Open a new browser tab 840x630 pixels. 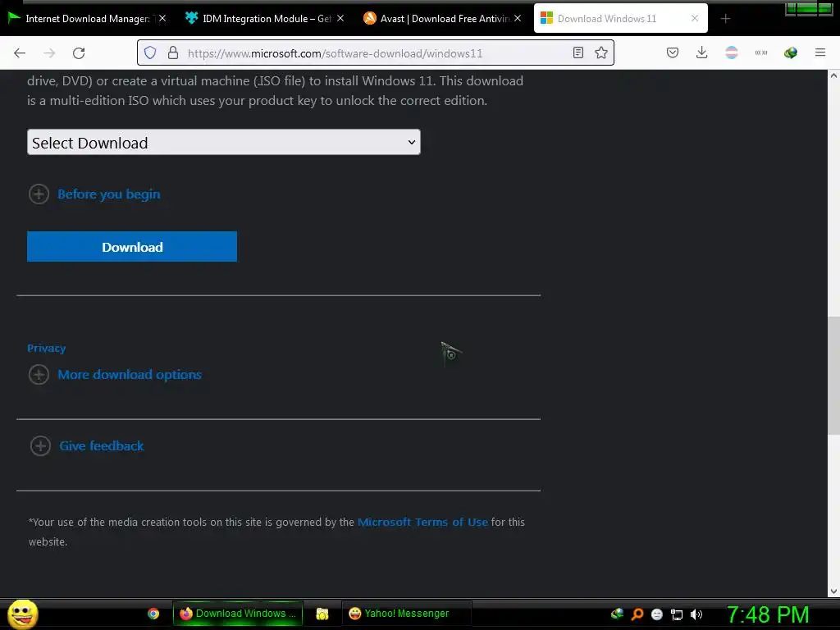click(x=725, y=19)
